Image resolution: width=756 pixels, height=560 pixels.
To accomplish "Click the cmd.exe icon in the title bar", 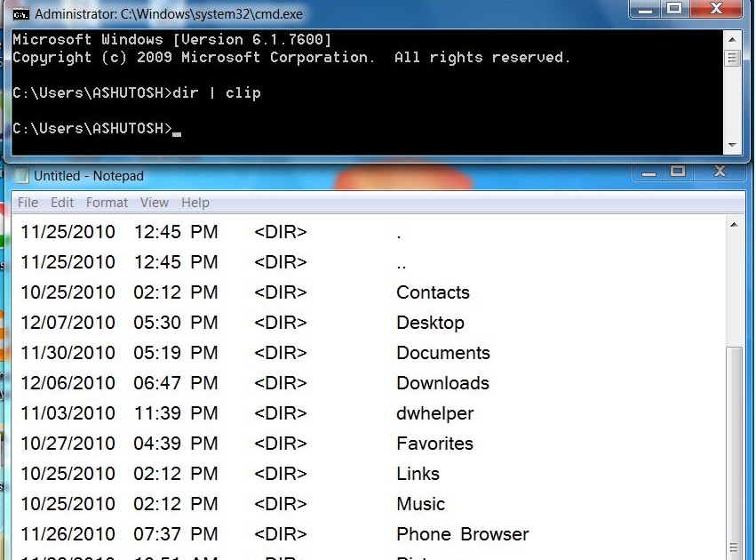I will pyautogui.click(x=20, y=13).
